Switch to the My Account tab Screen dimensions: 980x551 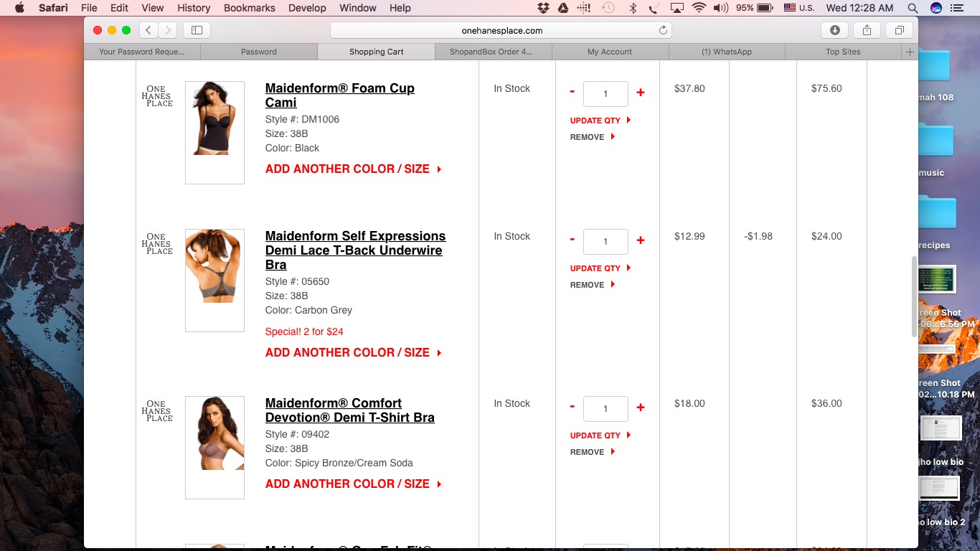[610, 52]
